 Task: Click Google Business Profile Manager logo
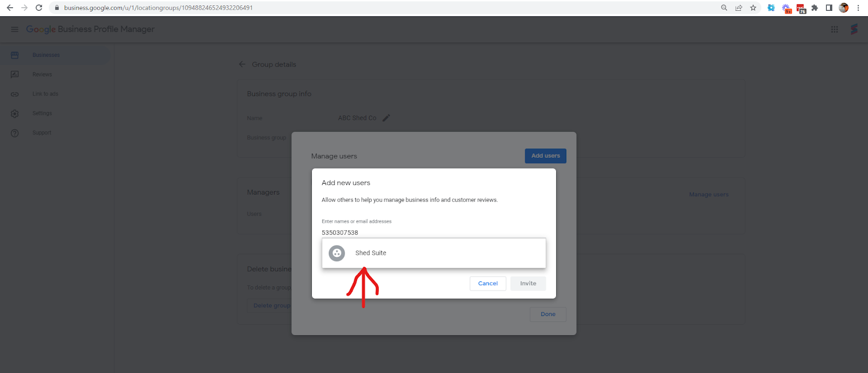[x=90, y=29]
